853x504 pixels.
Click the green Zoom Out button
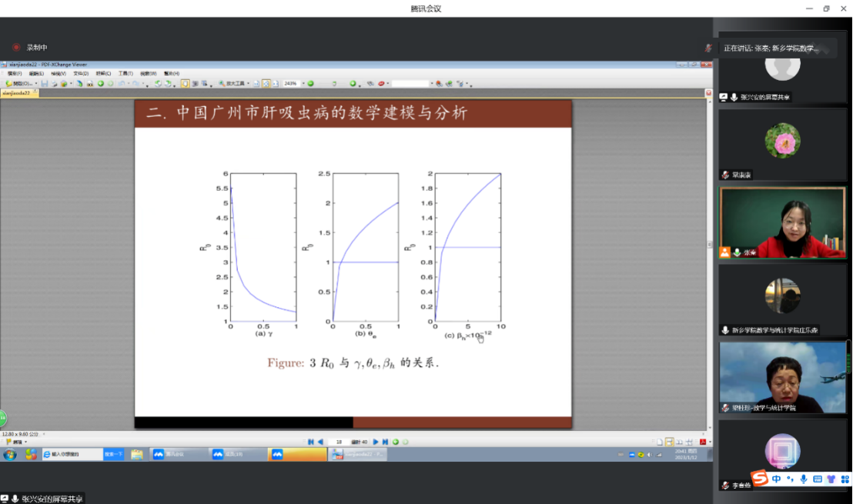[310, 84]
